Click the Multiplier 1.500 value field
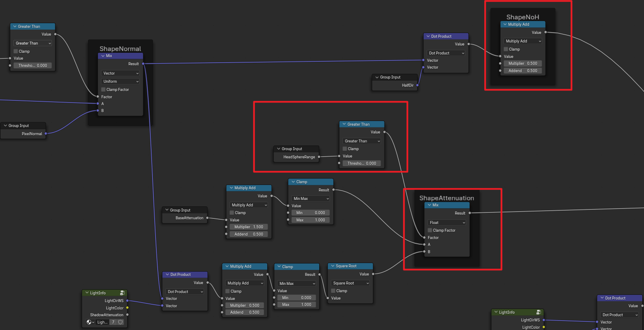This screenshot has width=644, height=330. click(x=249, y=227)
